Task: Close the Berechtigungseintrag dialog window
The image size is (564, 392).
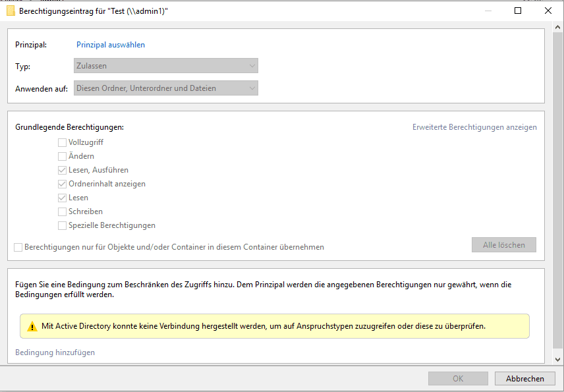Action: [548, 11]
